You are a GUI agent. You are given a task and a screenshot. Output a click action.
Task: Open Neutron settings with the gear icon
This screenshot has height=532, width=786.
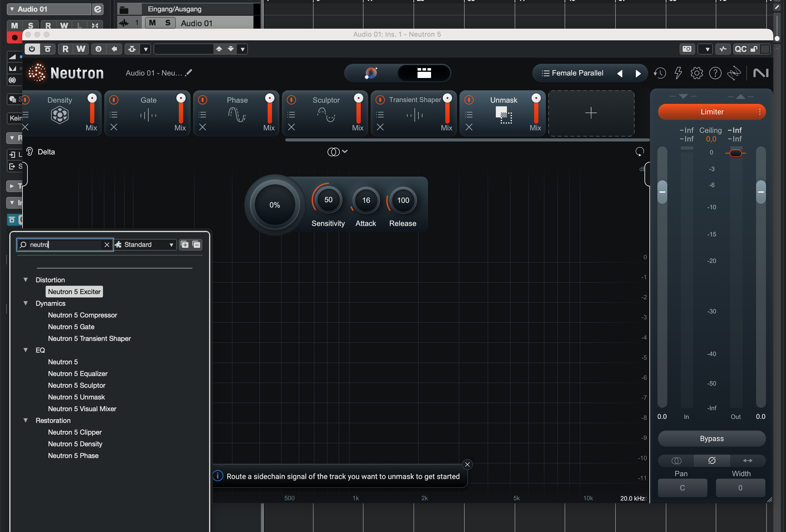(x=697, y=73)
